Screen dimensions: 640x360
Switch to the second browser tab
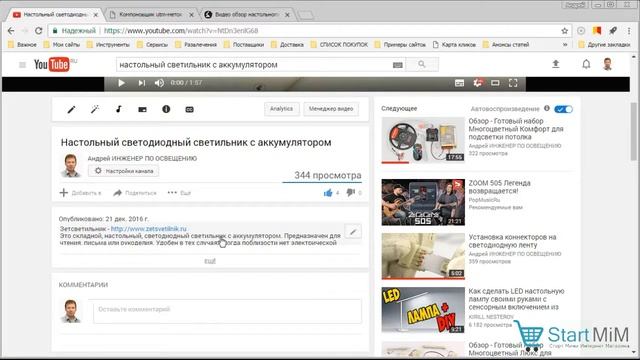(x=150, y=15)
